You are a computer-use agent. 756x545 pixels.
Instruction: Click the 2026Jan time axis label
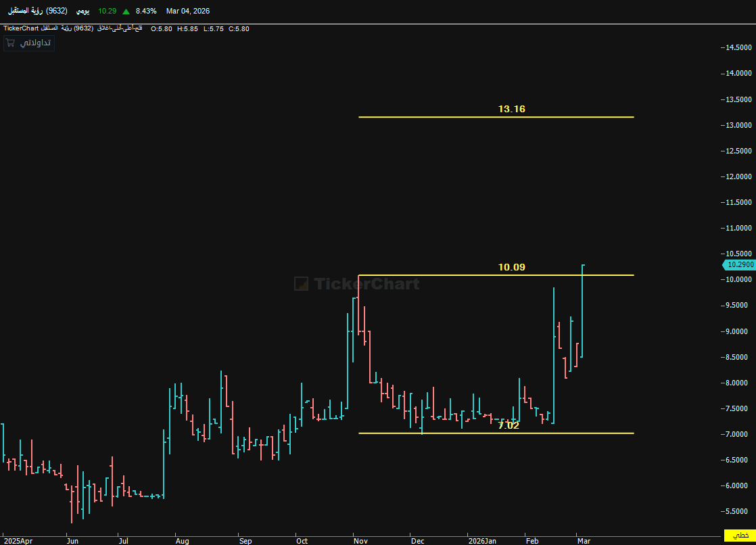pyautogui.click(x=482, y=541)
